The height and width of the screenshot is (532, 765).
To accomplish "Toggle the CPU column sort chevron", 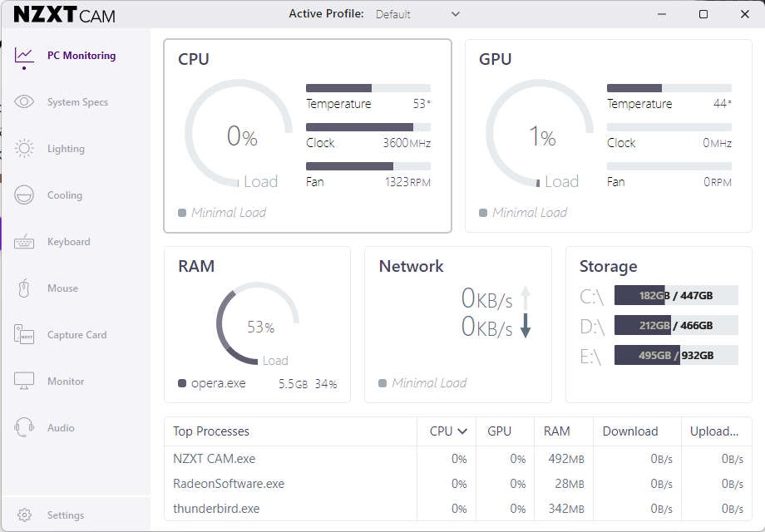I will tap(462, 431).
